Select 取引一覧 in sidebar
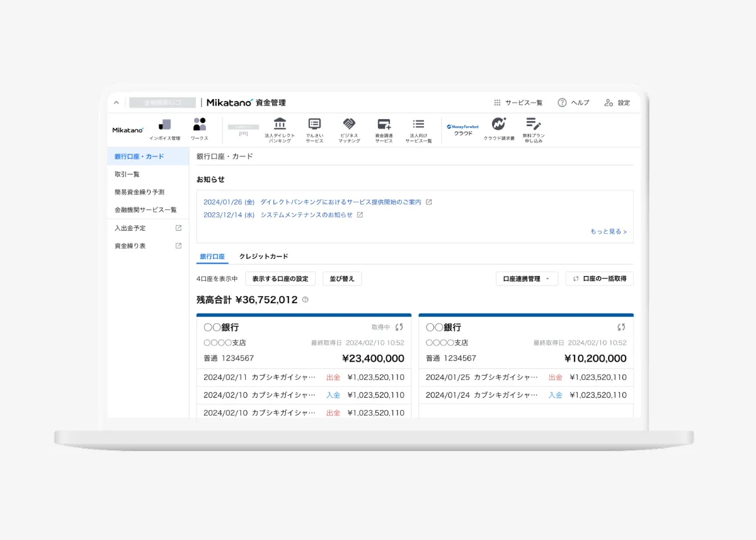 coord(148,174)
